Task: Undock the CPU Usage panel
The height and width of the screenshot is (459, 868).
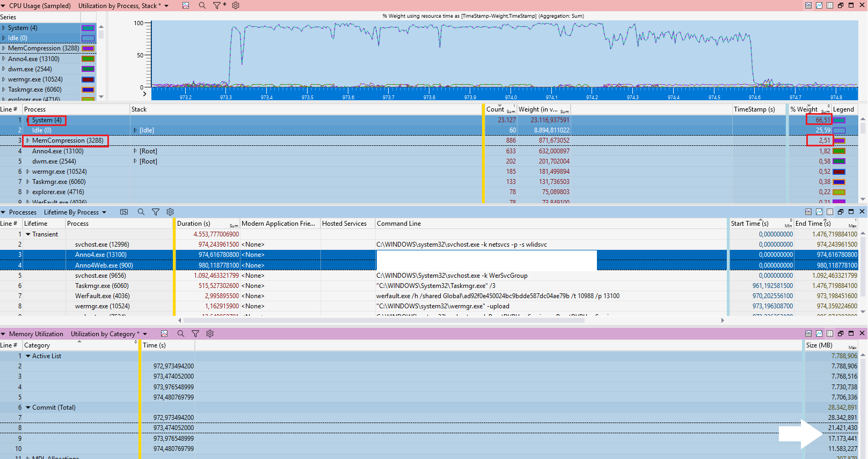Action: 841,5
